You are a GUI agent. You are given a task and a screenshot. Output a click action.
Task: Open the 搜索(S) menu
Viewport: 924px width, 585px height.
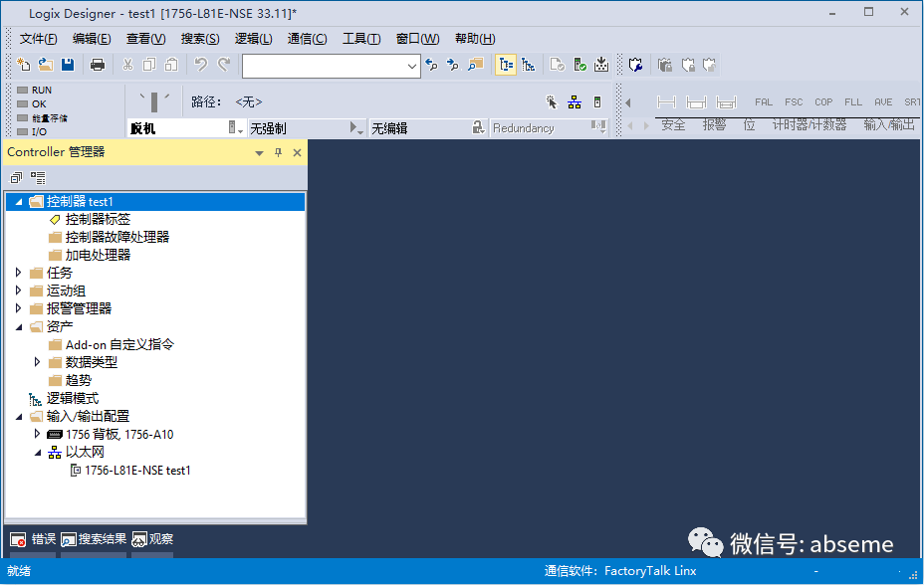tap(200, 39)
